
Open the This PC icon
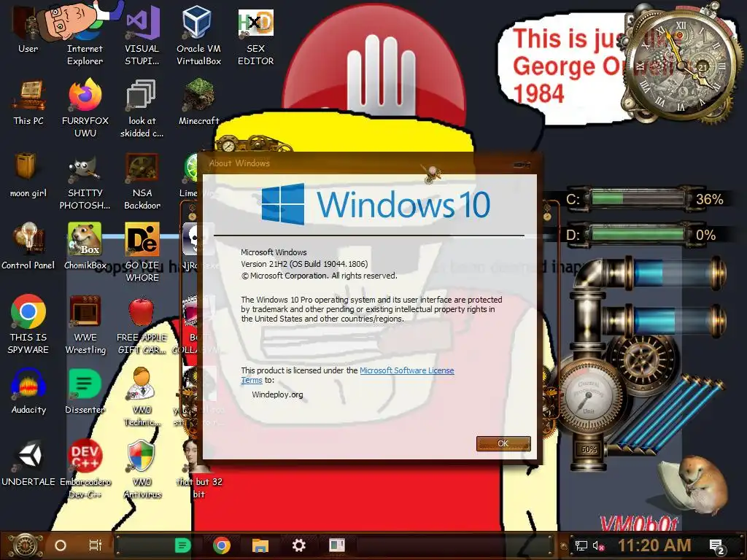28,102
